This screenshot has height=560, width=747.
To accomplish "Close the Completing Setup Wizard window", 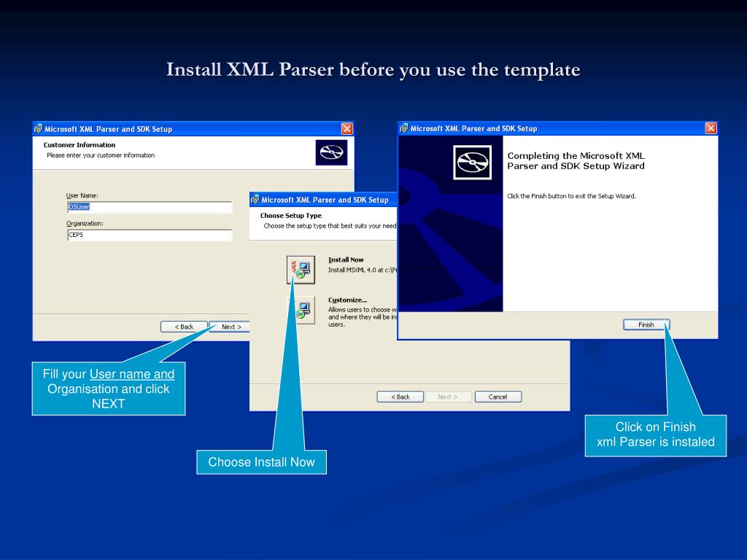I will tap(711, 128).
